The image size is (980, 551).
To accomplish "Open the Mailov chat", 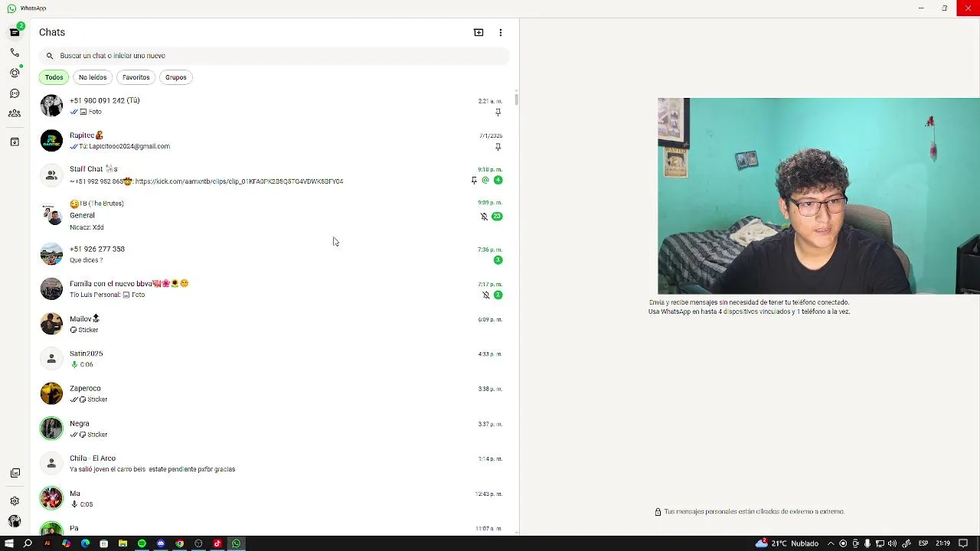I will (x=274, y=324).
